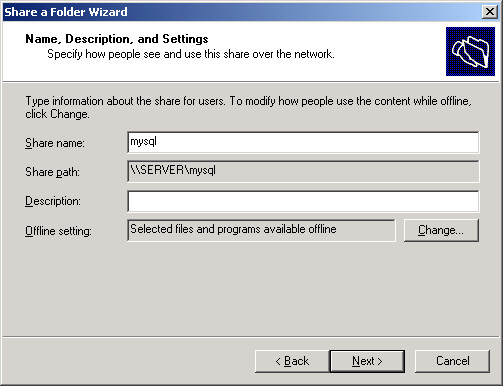Go to previous step with Back

tap(292, 361)
